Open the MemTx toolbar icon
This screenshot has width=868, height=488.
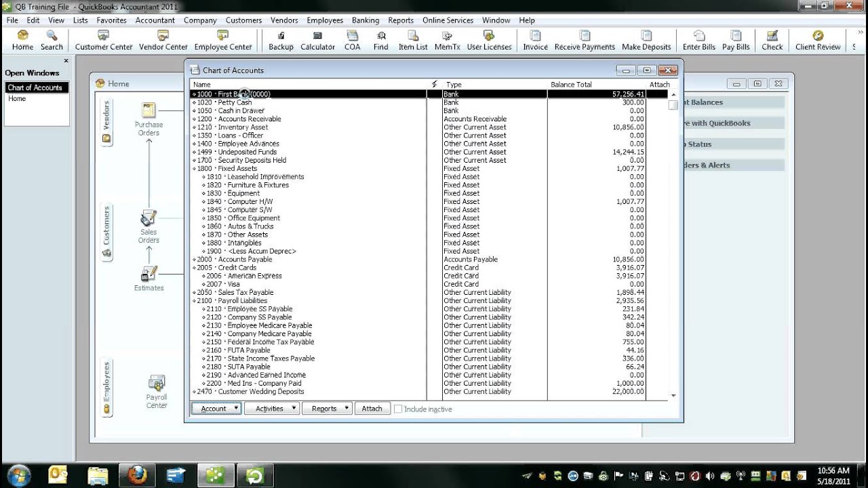point(447,41)
